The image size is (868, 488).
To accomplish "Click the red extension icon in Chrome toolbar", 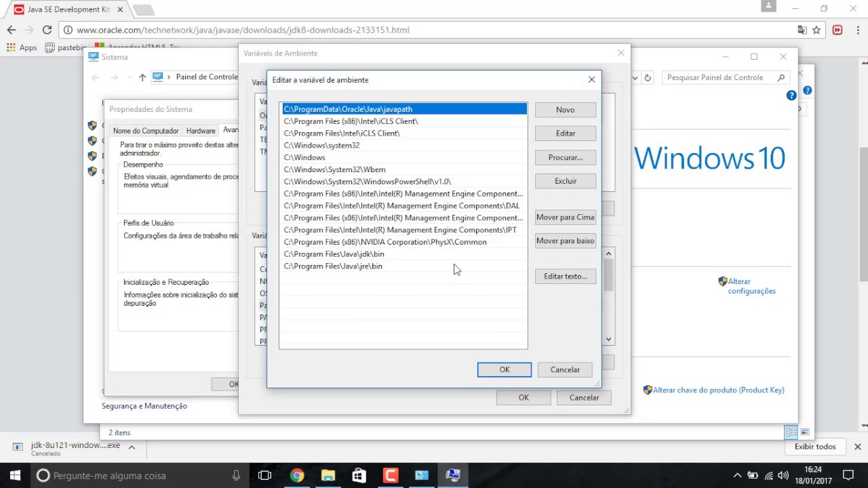I will tap(837, 30).
